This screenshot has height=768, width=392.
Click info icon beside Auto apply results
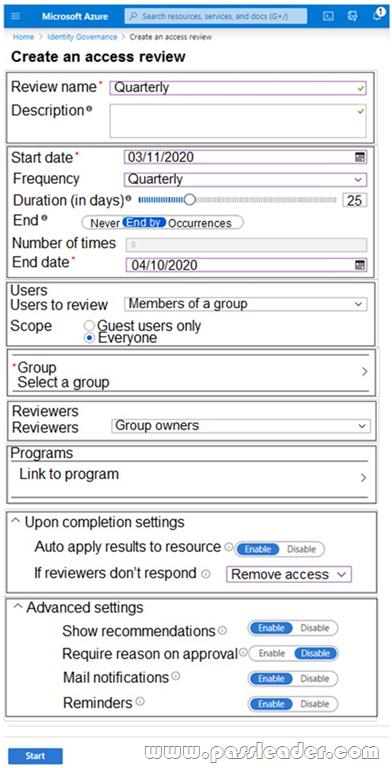[228, 547]
